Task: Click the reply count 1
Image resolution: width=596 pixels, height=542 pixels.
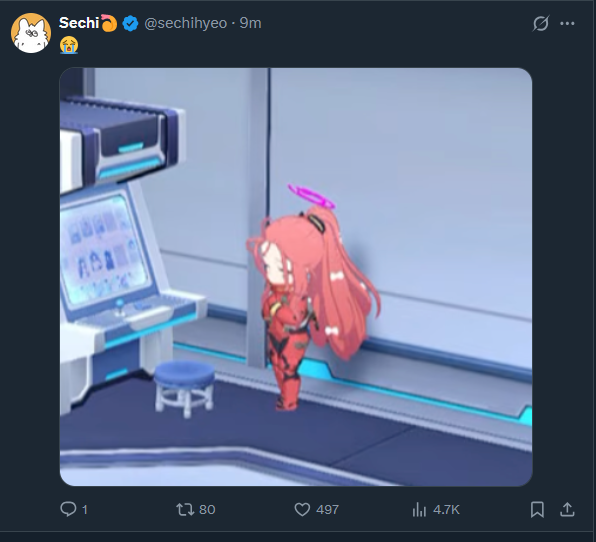Action: pos(85,509)
